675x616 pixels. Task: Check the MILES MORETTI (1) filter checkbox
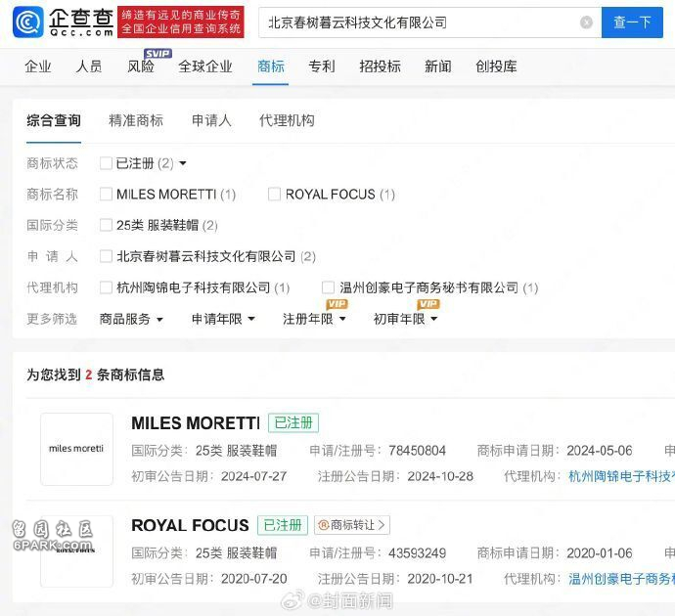pos(106,194)
